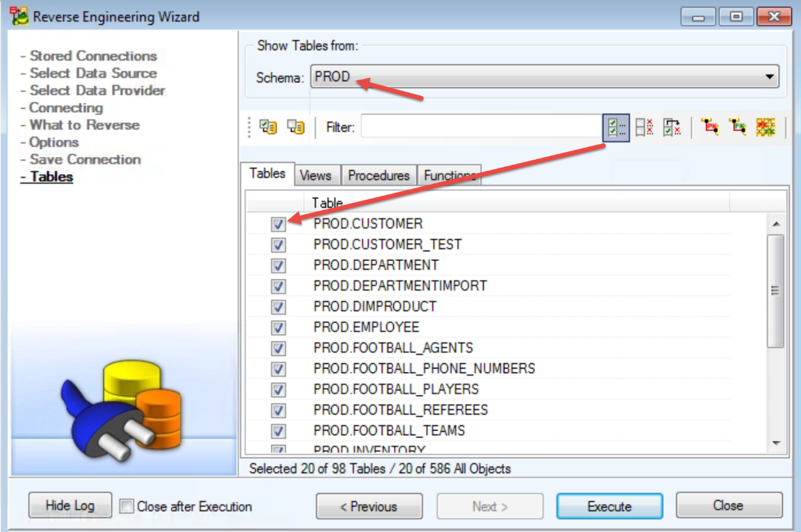Image resolution: width=801 pixels, height=532 pixels.
Task: Switch to the Views tab
Action: tap(316, 175)
